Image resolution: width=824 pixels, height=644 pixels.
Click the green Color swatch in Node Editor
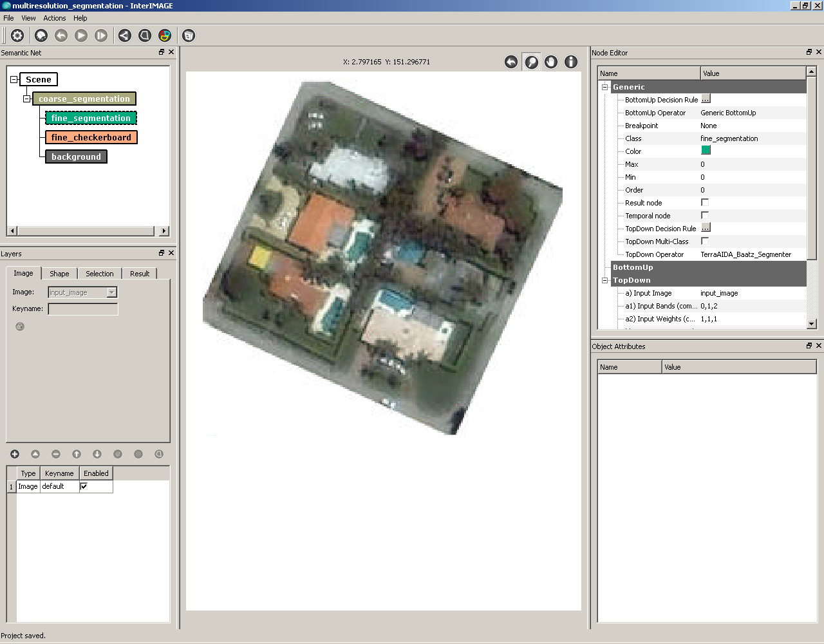tap(706, 150)
